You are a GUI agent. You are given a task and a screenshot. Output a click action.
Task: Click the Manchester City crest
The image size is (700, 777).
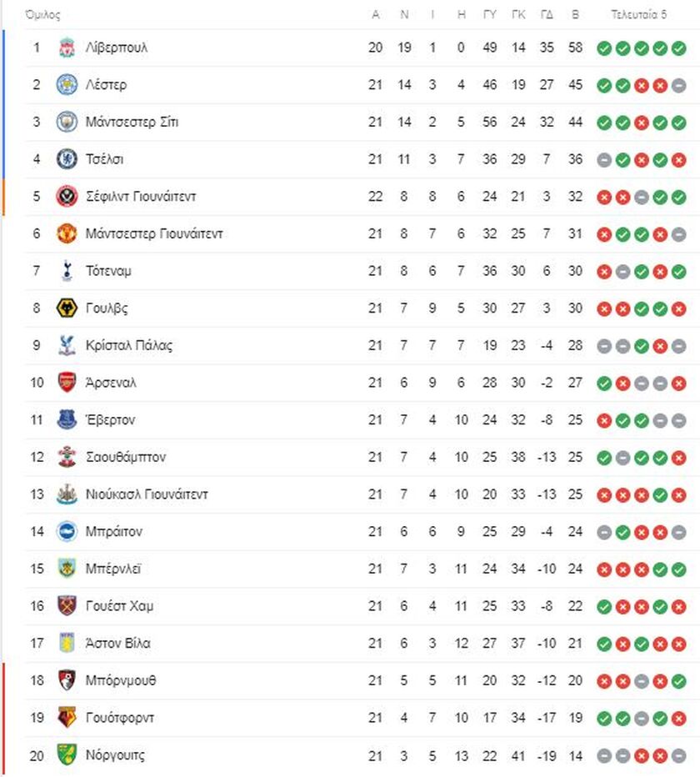67,122
